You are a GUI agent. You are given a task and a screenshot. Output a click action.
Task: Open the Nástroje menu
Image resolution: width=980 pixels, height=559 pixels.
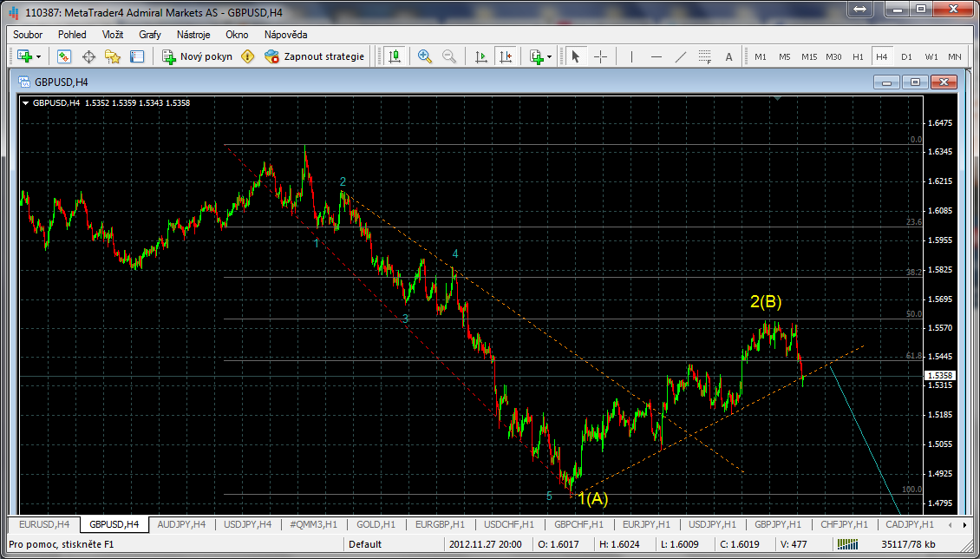(x=193, y=35)
